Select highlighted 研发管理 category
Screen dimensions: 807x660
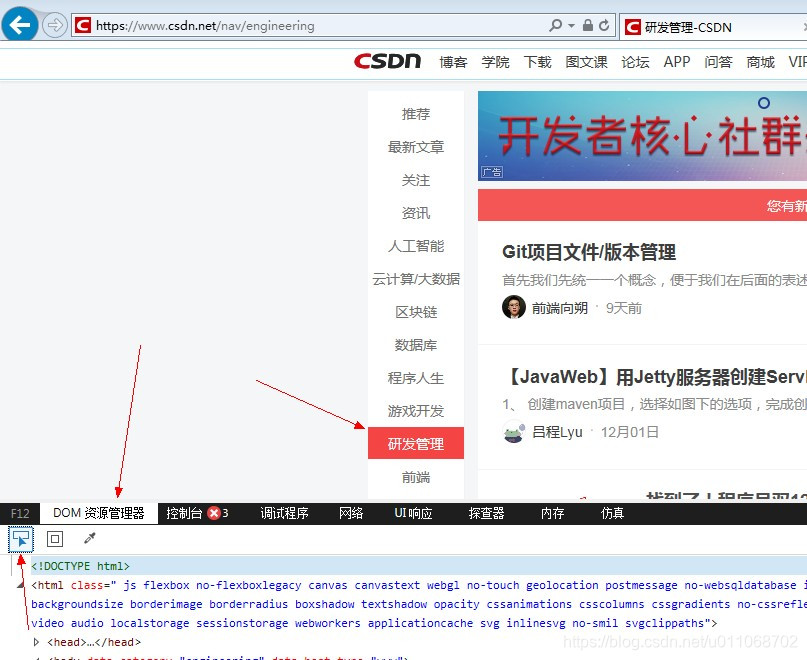pos(416,443)
